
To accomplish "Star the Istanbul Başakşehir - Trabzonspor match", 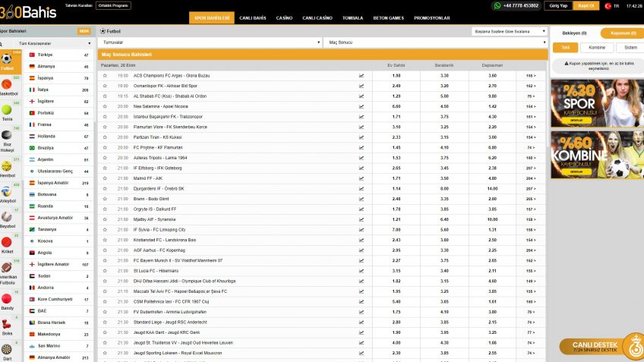I will tap(105, 117).
